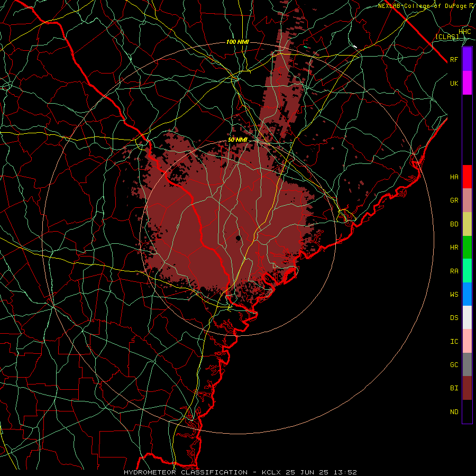Click the IC legend label
Image resolution: width=476 pixels, height=476 pixels.
[454, 342]
